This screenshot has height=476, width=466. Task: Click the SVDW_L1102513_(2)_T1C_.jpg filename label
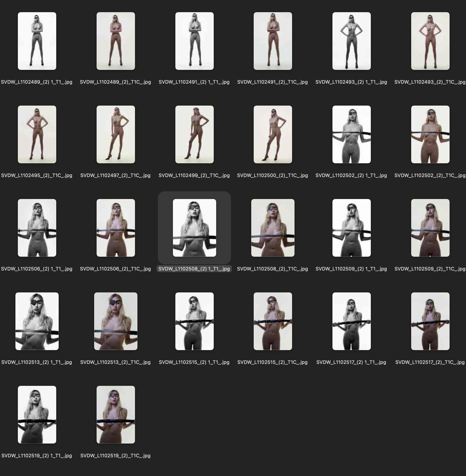[115, 362]
